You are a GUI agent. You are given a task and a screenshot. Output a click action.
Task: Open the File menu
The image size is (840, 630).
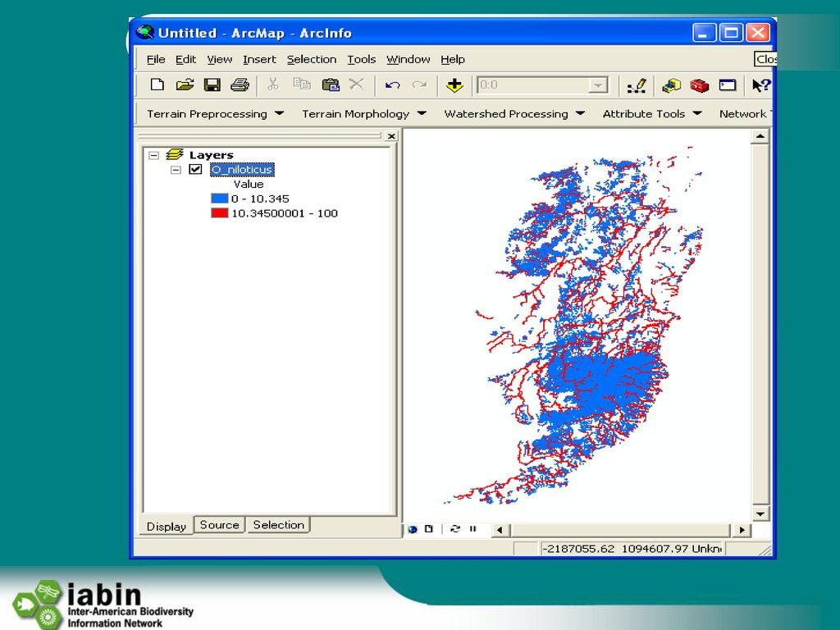point(156,59)
